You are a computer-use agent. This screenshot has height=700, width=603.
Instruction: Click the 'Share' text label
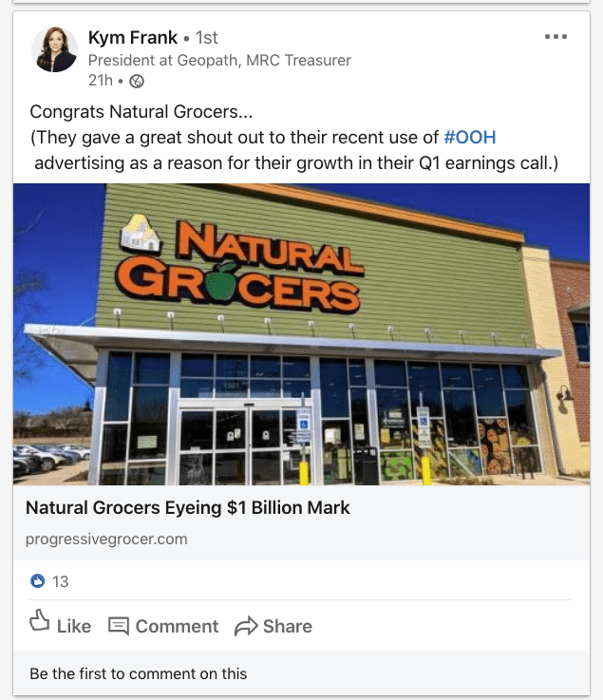click(x=288, y=626)
